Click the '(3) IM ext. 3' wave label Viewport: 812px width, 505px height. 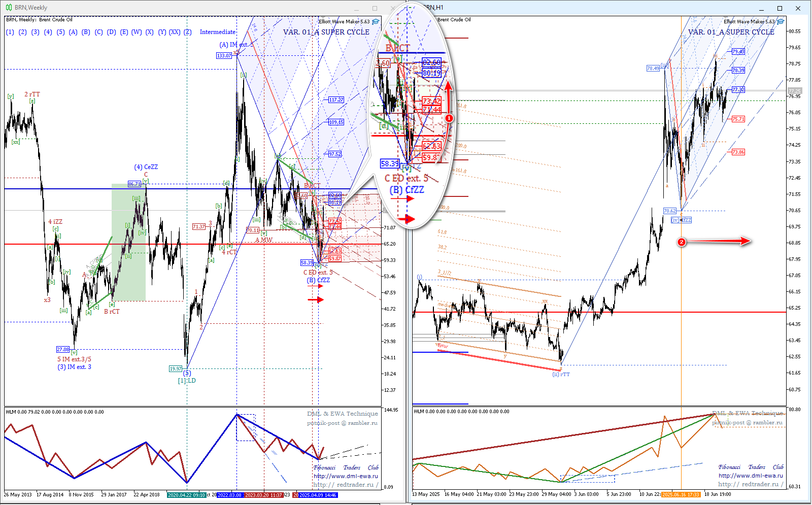coord(74,367)
